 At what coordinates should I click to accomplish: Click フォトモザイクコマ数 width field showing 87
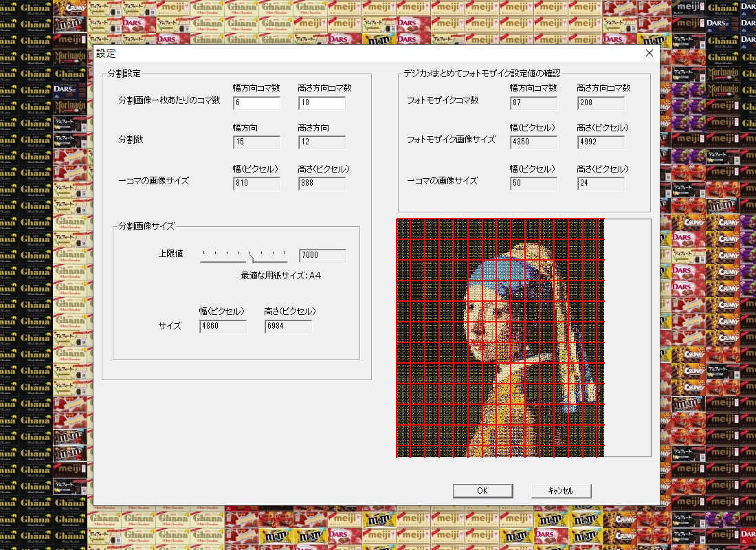(x=534, y=102)
